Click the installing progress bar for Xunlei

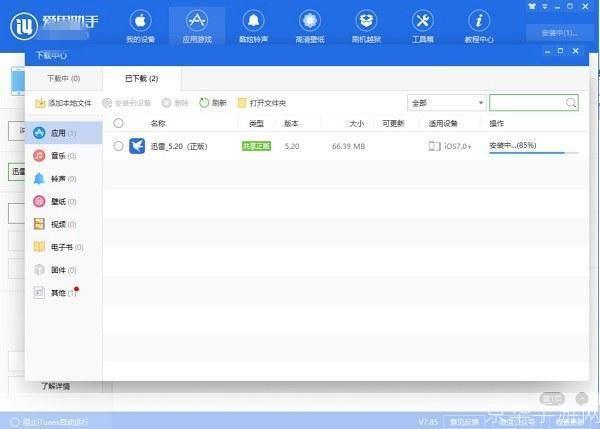point(533,153)
